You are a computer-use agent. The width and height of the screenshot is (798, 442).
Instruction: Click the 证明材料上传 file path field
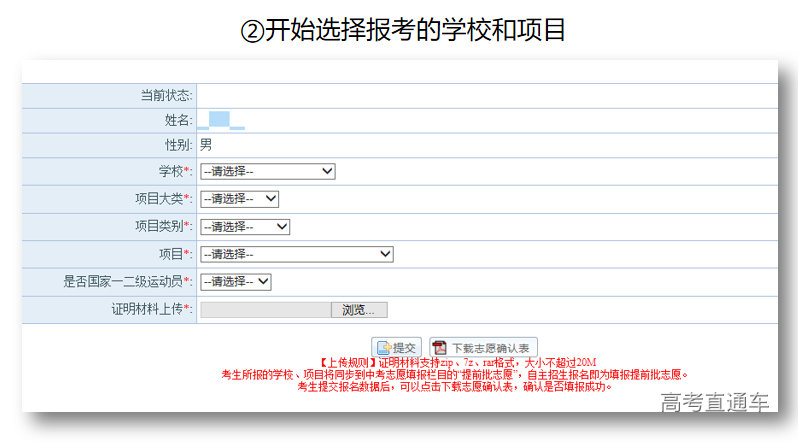click(265, 310)
